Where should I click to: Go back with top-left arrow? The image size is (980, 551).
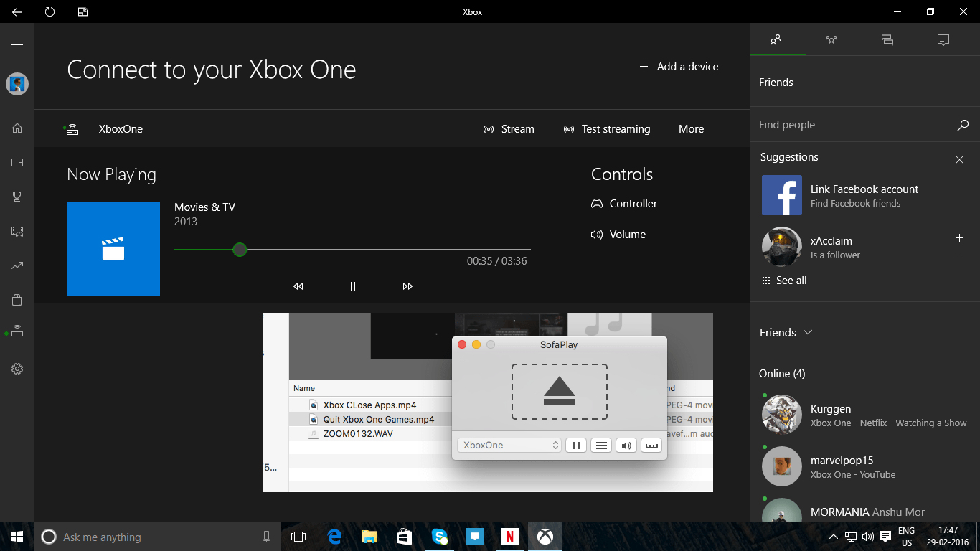17,11
